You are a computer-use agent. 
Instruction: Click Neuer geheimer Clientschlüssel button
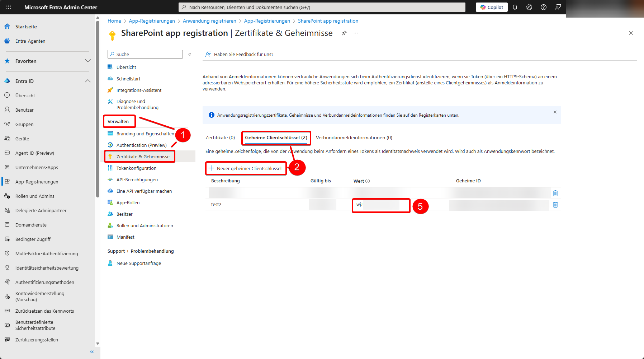(x=246, y=168)
